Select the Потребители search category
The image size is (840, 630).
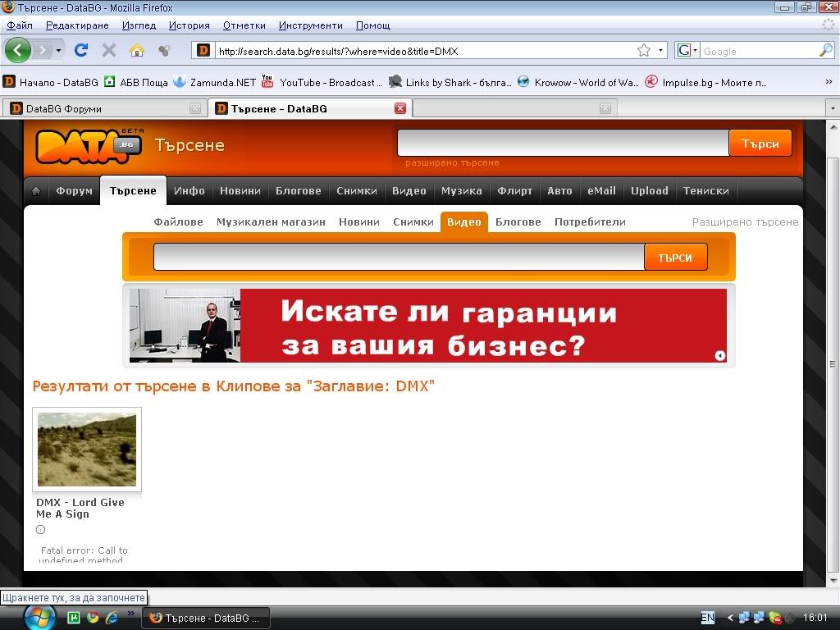coord(590,221)
